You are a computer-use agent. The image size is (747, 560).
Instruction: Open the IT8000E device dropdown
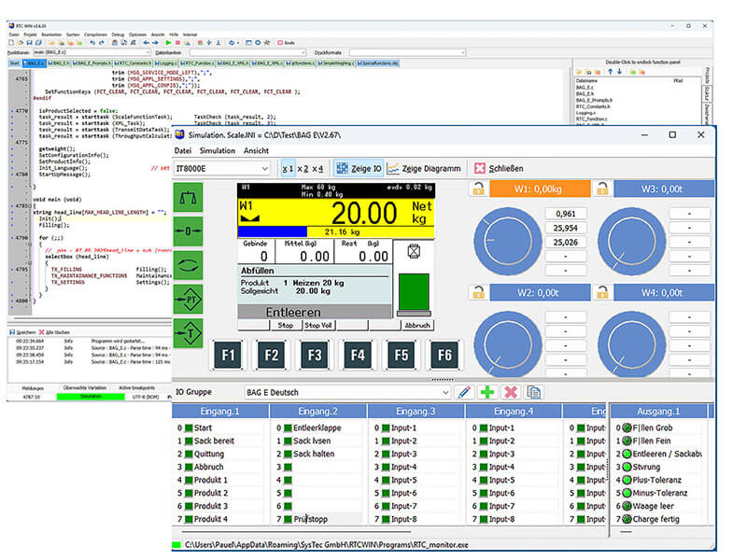point(266,169)
